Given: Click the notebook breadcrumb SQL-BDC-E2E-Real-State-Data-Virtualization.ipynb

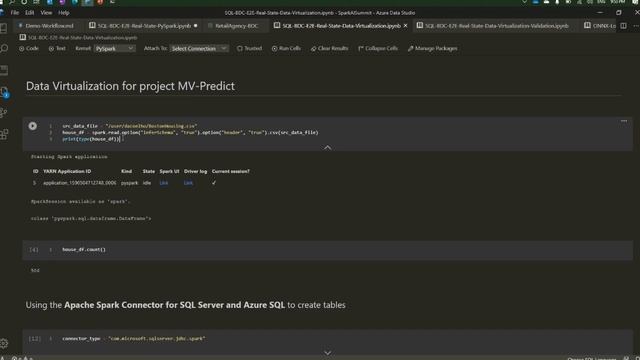Looking at the screenshot, I should tap(78, 38).
